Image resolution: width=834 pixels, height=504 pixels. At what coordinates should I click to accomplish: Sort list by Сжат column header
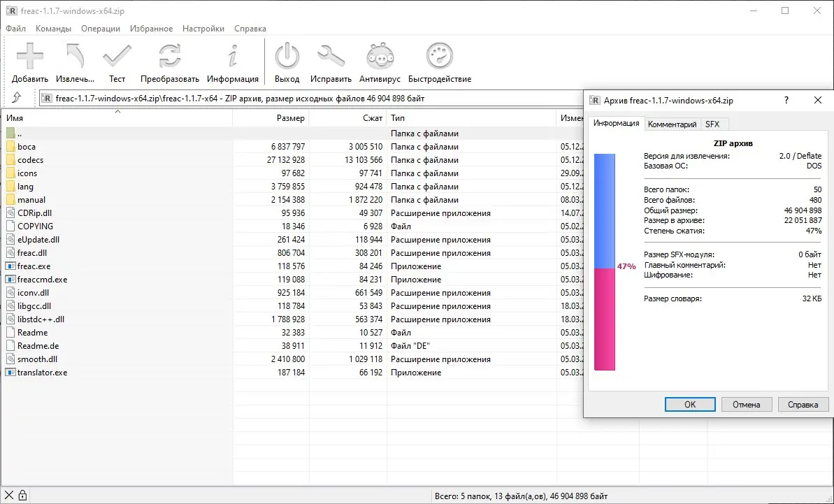coord(348,118)
